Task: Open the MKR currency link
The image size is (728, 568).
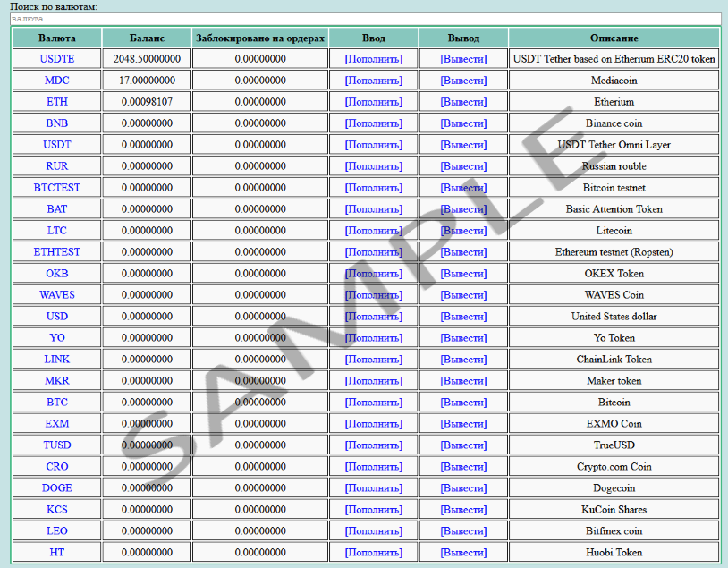Action: [56, 380]
